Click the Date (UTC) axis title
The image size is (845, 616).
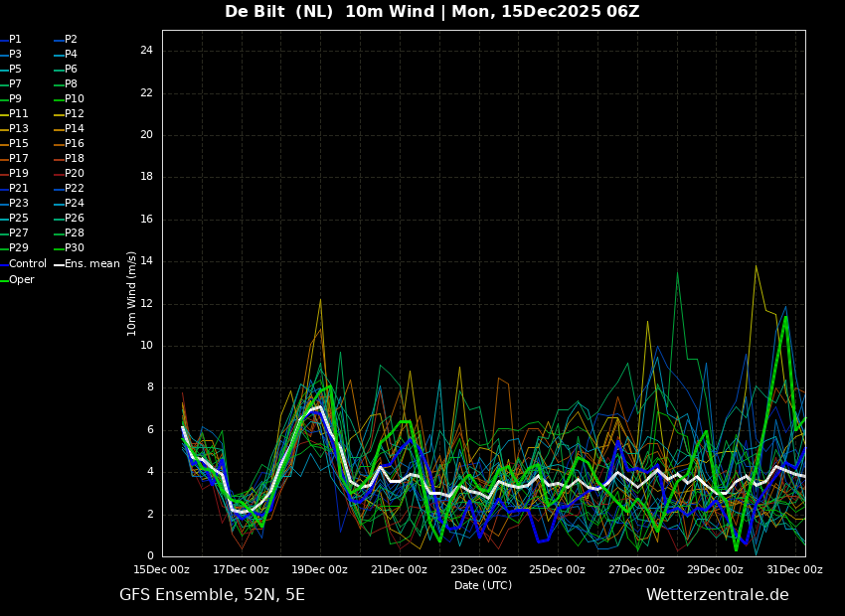pos(483,586)
